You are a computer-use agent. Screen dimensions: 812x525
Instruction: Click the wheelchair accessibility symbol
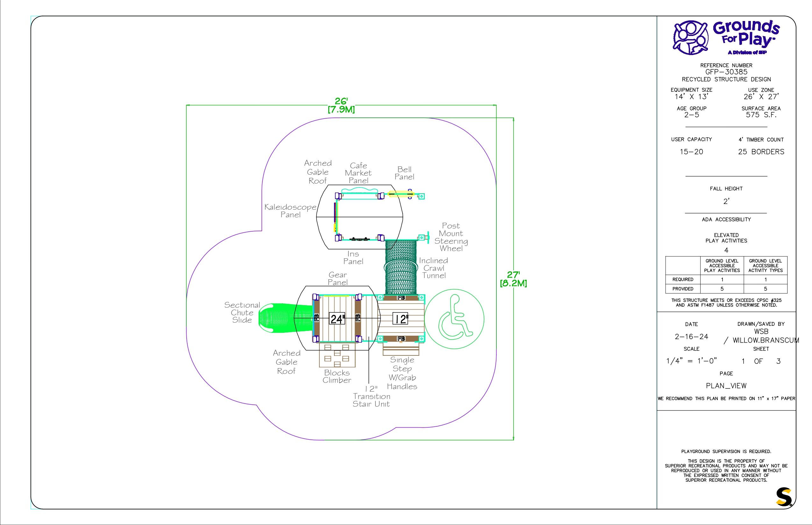[x=454, y=319]
